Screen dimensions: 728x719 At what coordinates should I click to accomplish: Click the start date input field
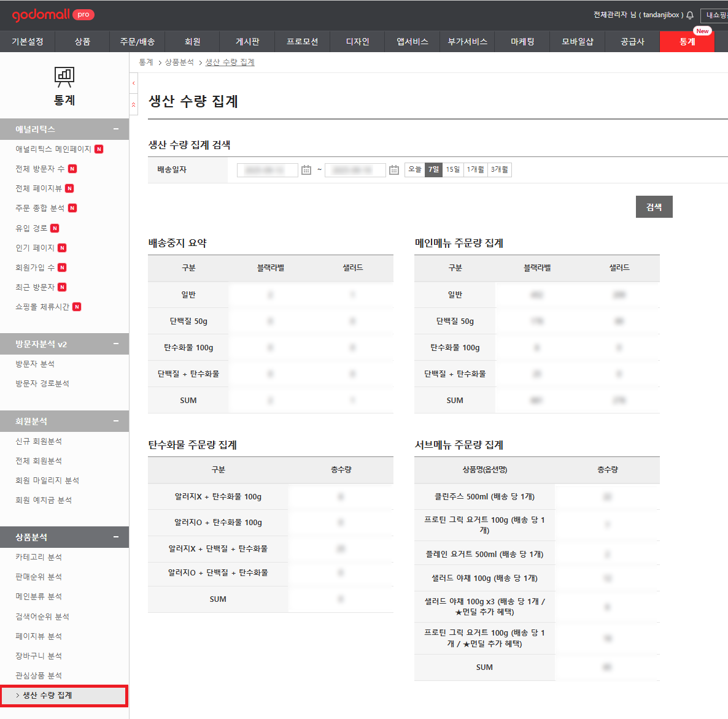click(267, 170)
